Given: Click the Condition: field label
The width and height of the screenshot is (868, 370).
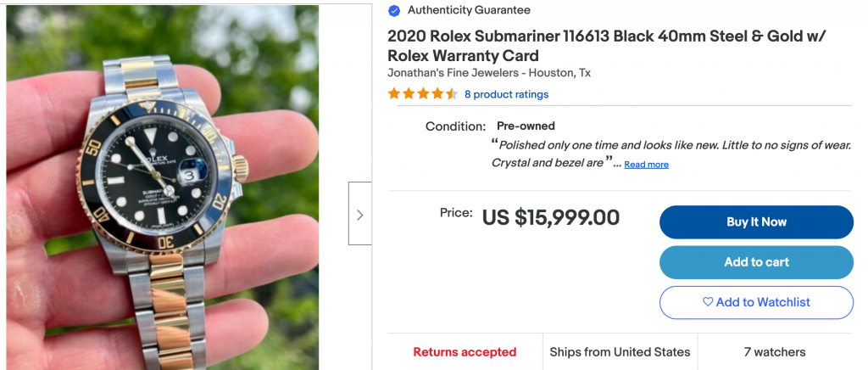Looking at the screenshot, I should pyautogui.click(x=455, y=126).
